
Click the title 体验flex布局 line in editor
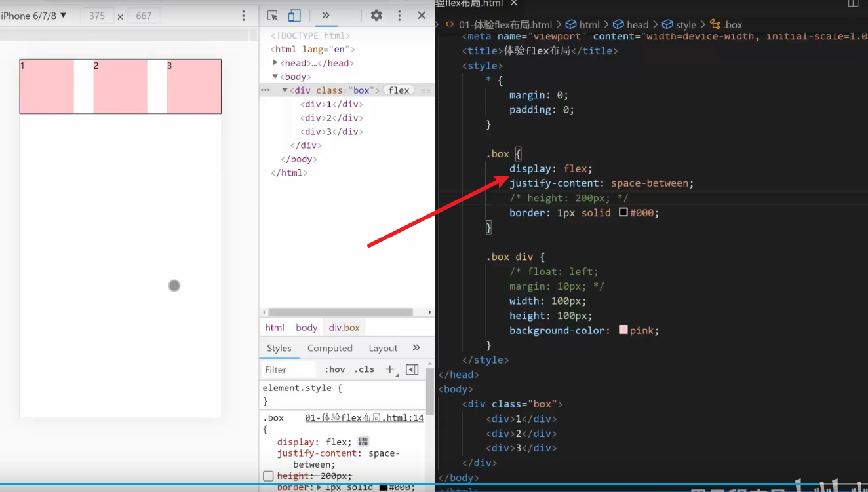(x=540, y=51)
